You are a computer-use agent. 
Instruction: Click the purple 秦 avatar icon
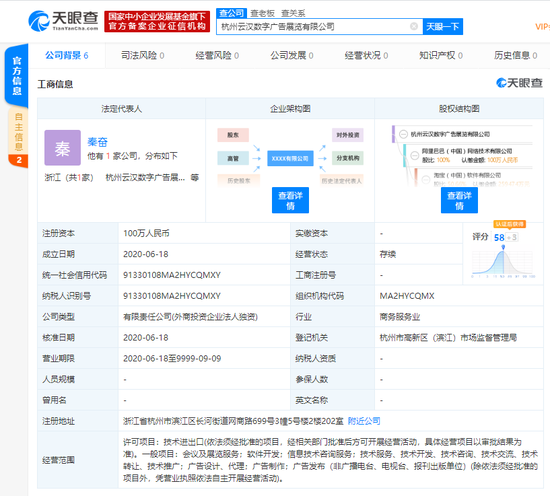coord(62,148)
